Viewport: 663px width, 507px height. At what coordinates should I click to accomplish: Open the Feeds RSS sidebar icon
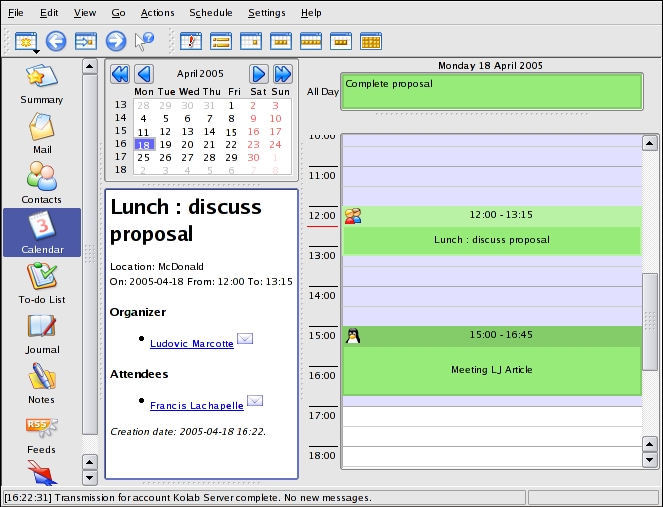[x=42, y=433]
